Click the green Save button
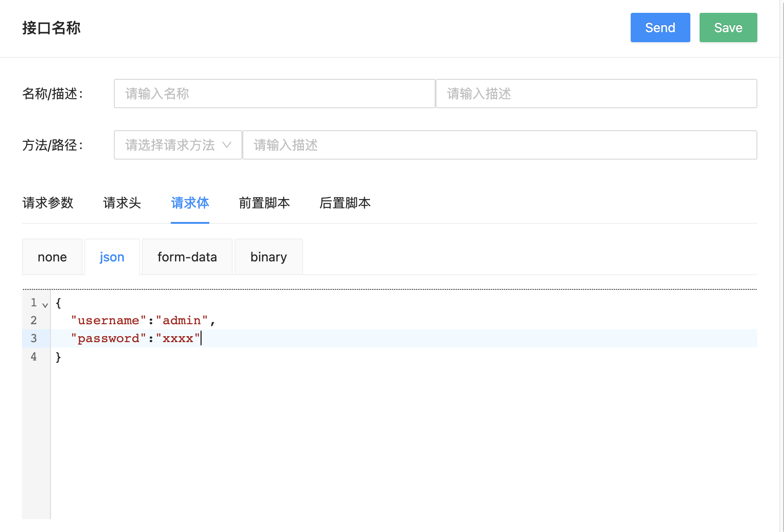This screenshot has height=532, width=784. click(x=728, y=28)
